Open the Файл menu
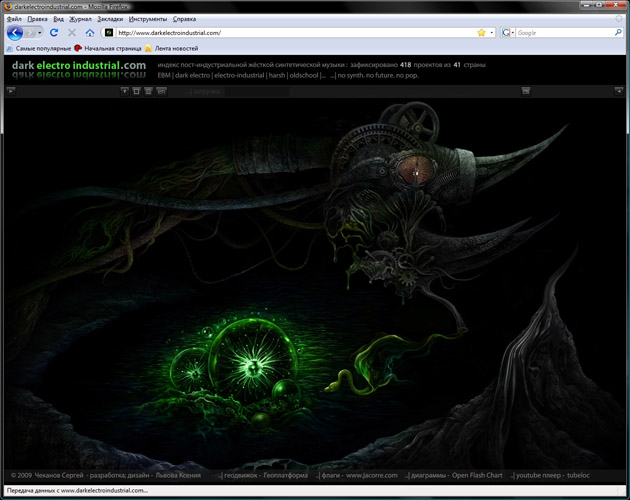The height and width of the screenshot is (500, 630). tap(14, 19)
